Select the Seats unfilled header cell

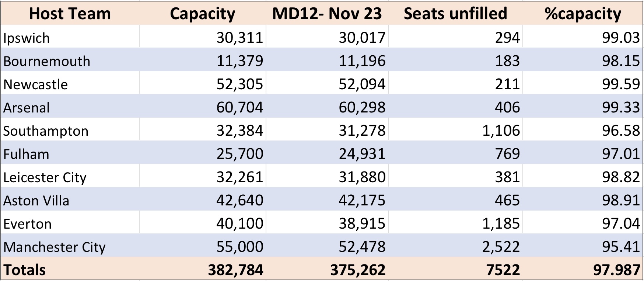coord(455,13)
